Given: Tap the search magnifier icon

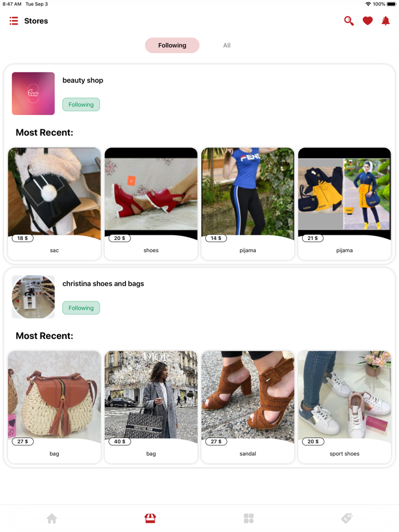Looking at the screenshot, I should [349, 21].
